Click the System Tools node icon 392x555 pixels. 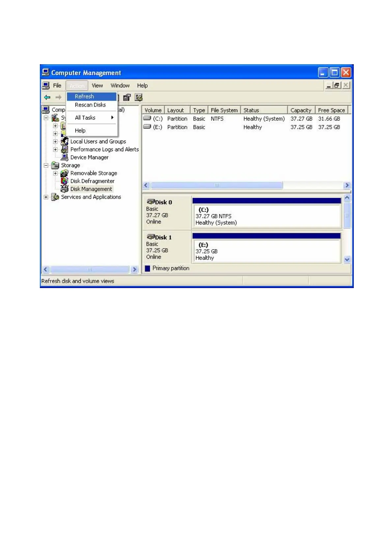(55, 118)
